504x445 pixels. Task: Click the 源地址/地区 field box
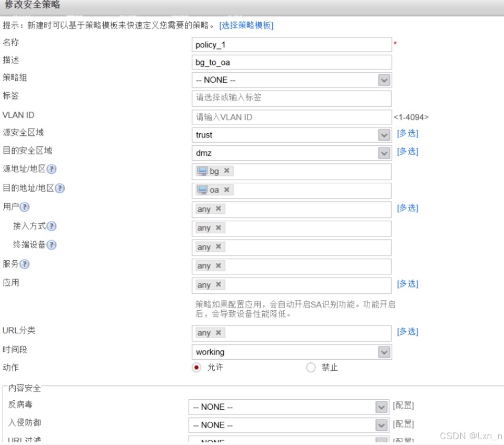point(292,172)
